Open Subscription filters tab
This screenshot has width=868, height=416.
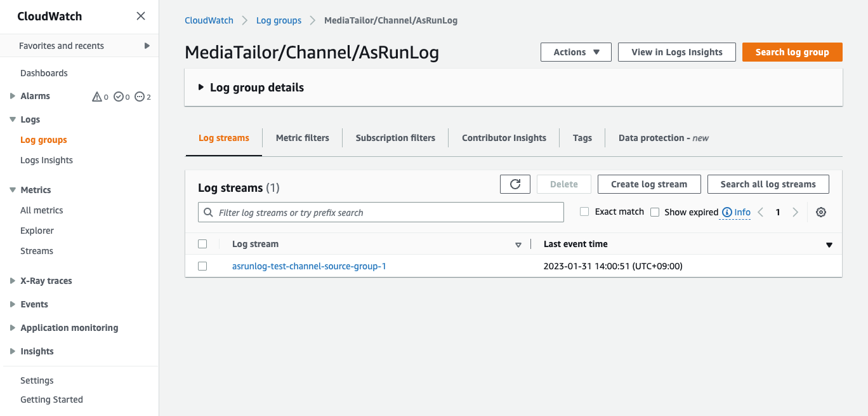[x=395, y=138]
